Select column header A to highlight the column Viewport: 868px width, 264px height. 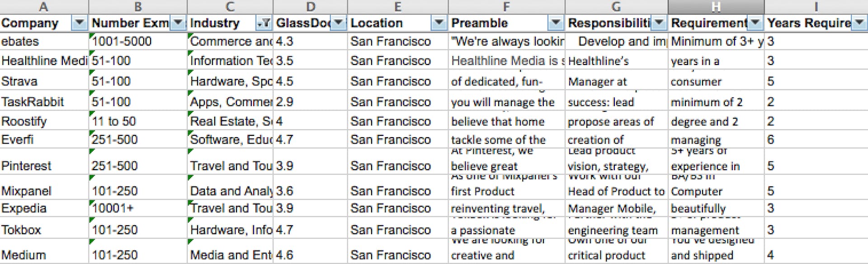[x=44, y=6]
